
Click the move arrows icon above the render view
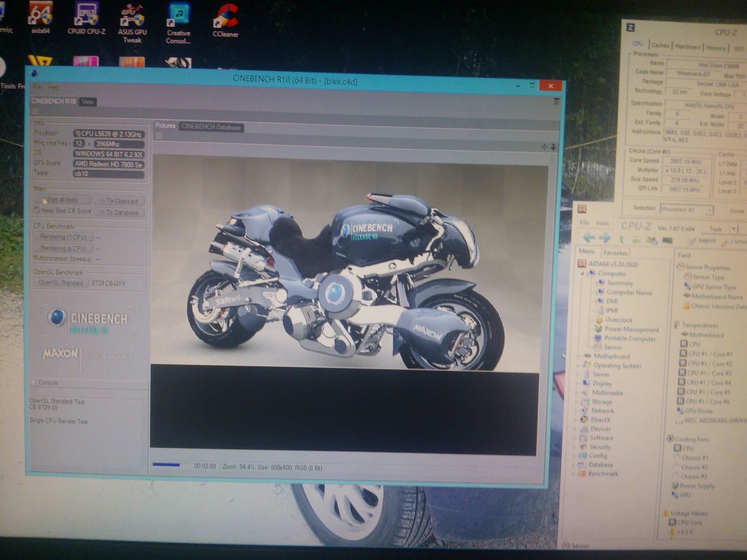(x=544, y=147)
